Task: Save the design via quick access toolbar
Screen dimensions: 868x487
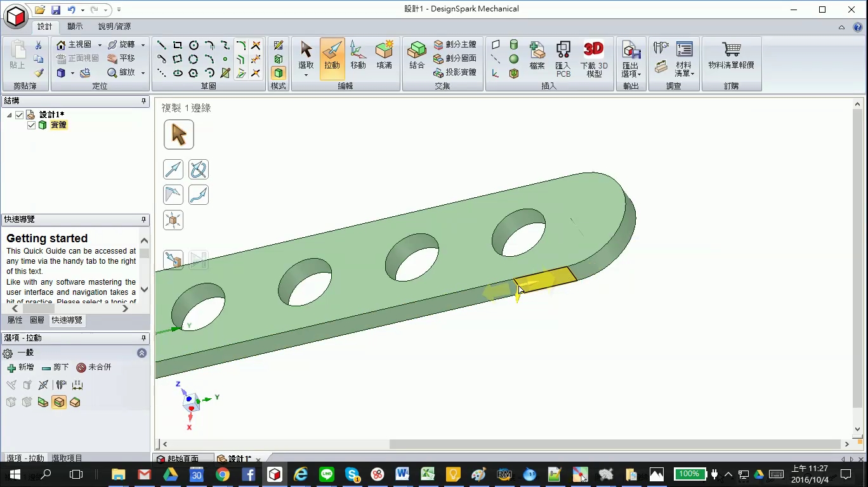Action: tap(56, 10)
